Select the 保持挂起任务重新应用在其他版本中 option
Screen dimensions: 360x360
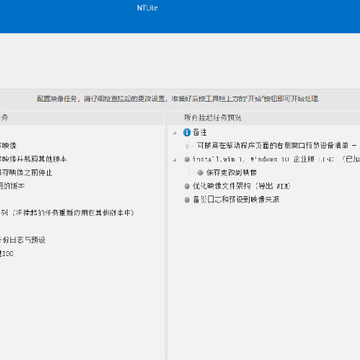67,213
